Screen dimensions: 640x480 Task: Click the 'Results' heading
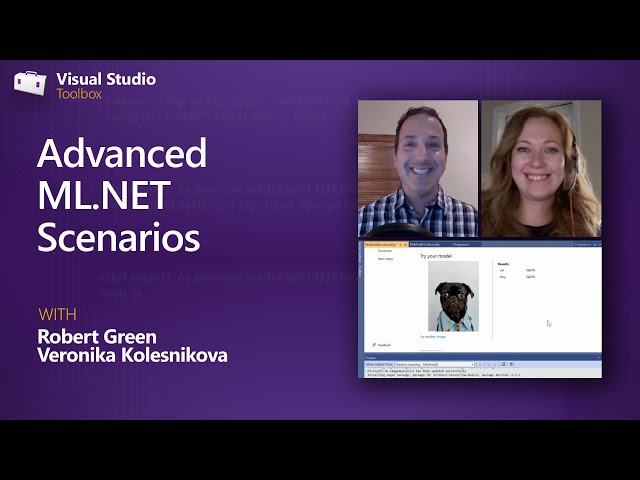(503, 264)
